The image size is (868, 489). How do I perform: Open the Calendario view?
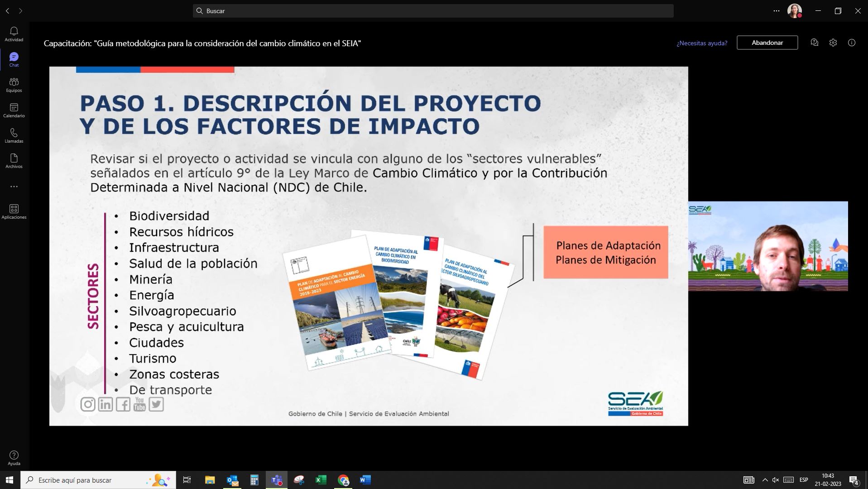click(x=14, y=110)
